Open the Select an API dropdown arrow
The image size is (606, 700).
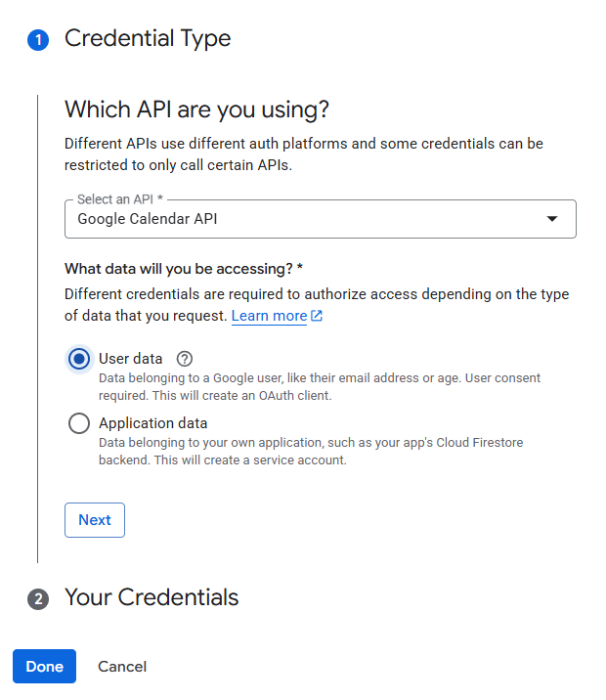[552, 219]
